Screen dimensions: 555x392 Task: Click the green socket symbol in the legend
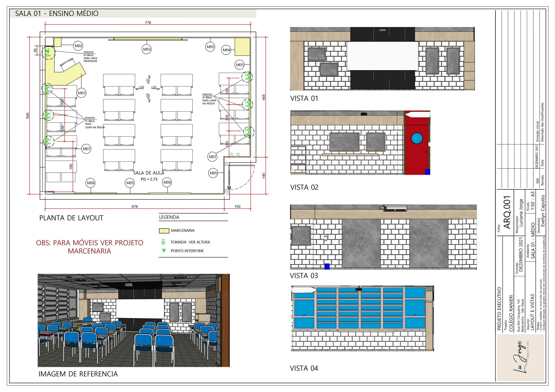click(164, 242)
